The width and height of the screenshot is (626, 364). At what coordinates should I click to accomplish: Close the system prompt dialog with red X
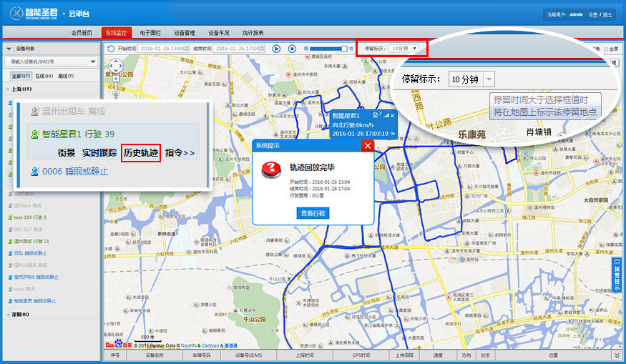click(367, 146)
